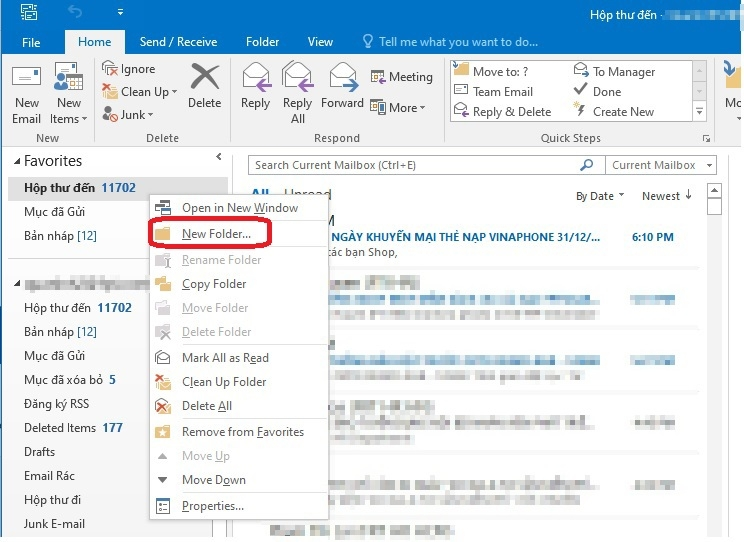Click the Meeting icon in Respond group

click(x=379, y=77)
